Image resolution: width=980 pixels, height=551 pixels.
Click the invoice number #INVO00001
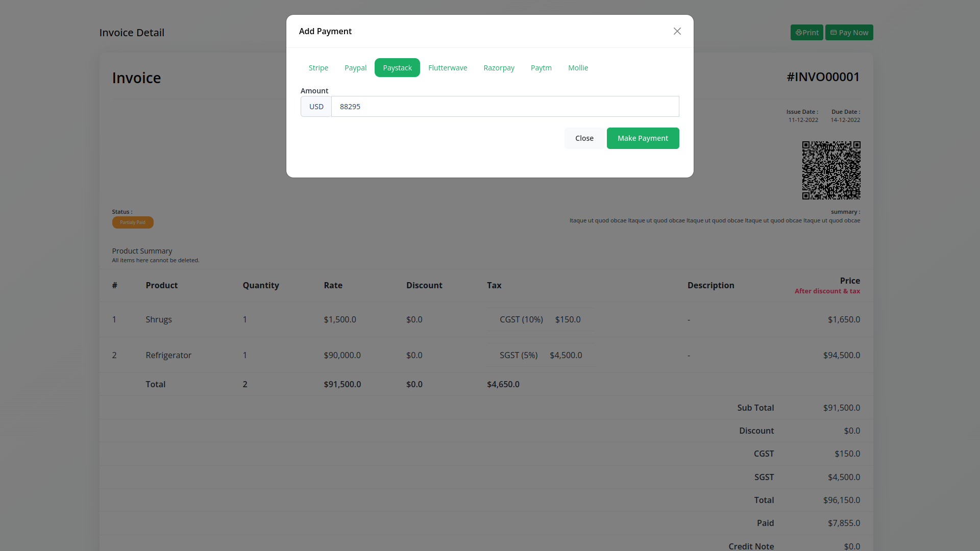[823, 77]
